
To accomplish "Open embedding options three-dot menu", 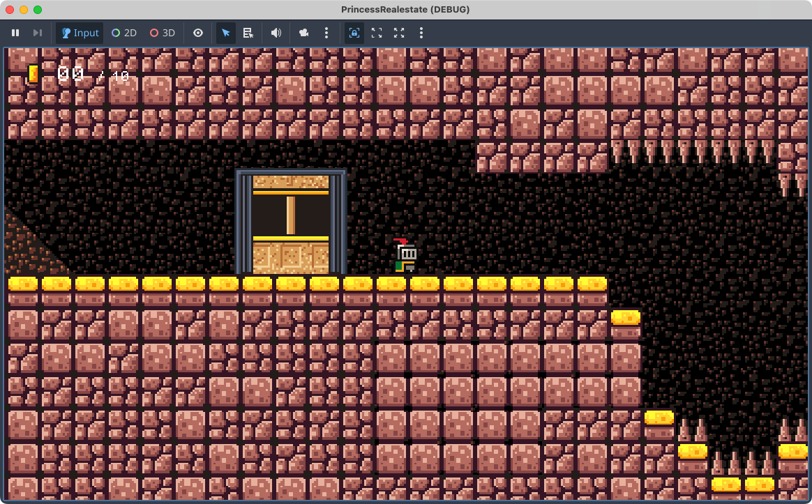I will click(421, 33).
